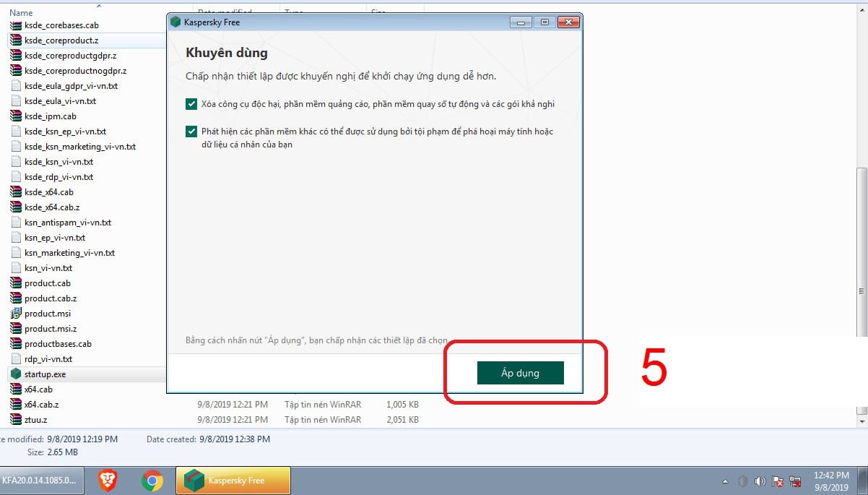Click the volume speaker icon in the tray

pyautogui.click(x=760, y=481)
